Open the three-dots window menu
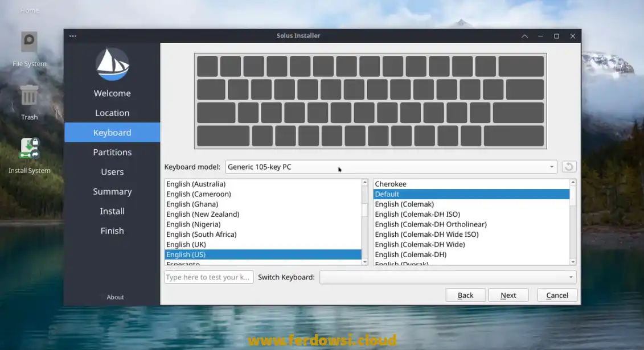 coord(73,36)
